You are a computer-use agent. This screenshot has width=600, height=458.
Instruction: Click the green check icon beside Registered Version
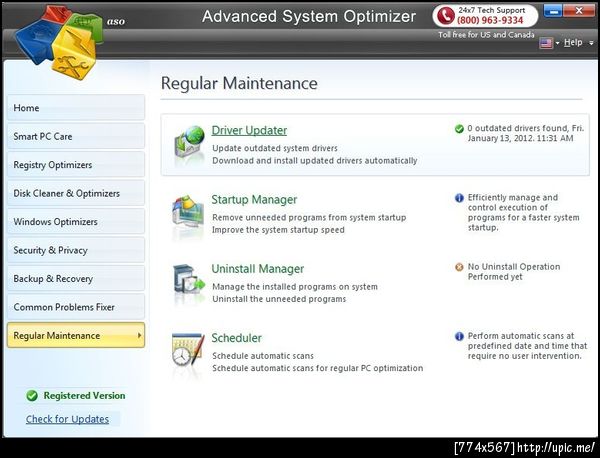[x=32, y=396]
